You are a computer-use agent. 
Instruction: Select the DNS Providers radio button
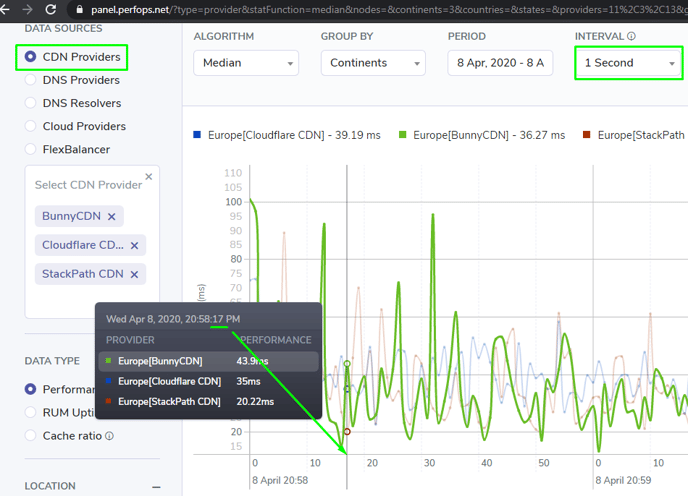30,80
